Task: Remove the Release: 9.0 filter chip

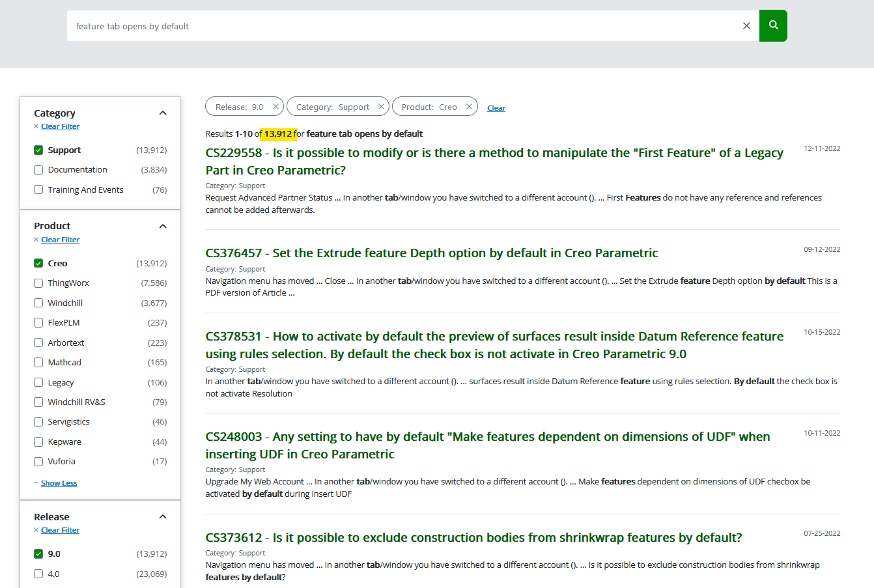Action: 275,106
